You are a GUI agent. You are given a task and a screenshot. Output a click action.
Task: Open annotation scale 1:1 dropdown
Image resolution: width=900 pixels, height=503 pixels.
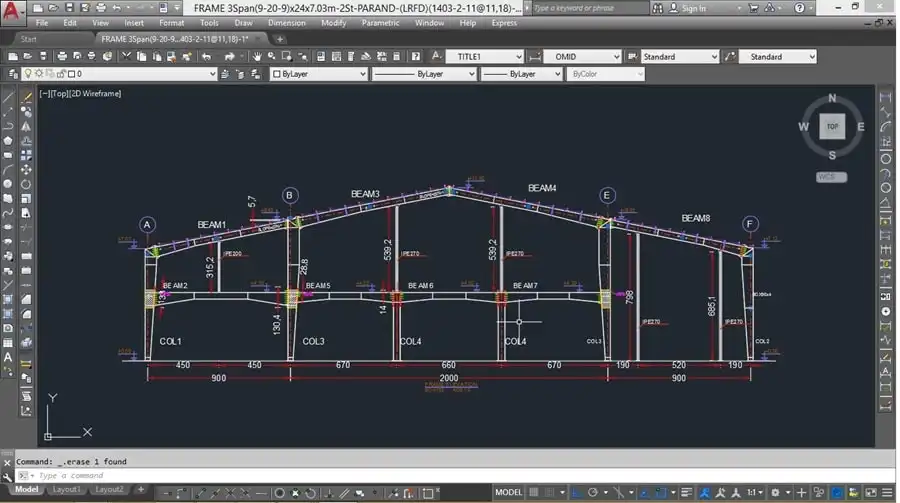coord(754,493)
